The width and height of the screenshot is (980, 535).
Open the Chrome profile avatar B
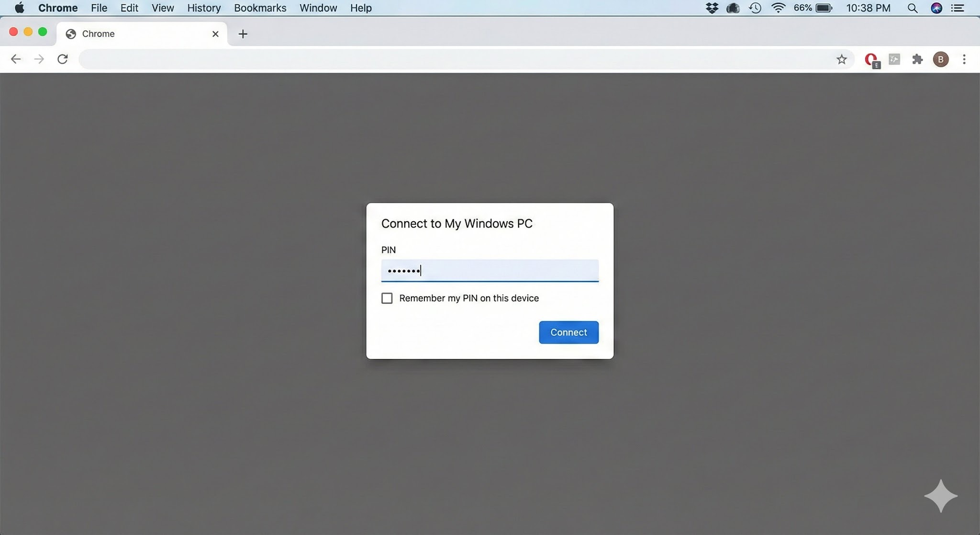[x=940, y=59]
